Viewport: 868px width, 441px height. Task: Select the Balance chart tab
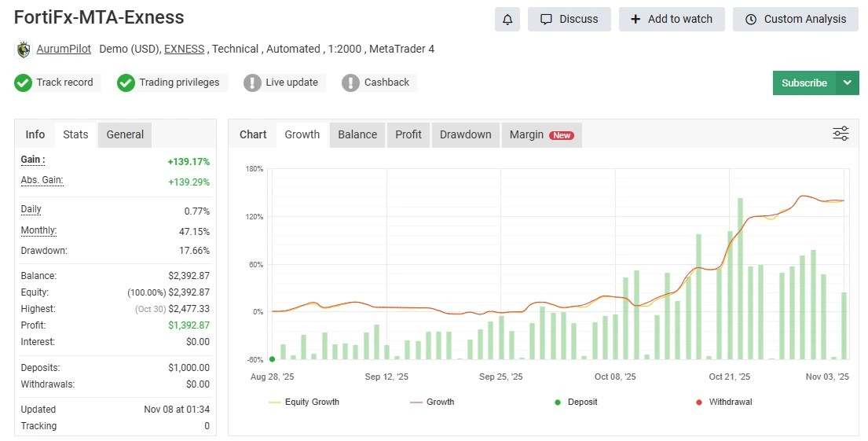(x=357, y=134)
